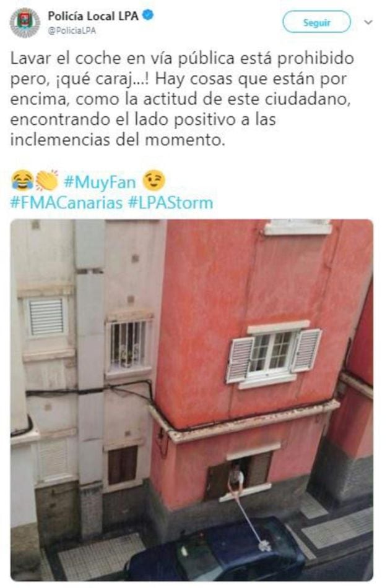Expand the tweet options chevron
The height and width of the screenshot is (588, 390).
tap(368, 22)
